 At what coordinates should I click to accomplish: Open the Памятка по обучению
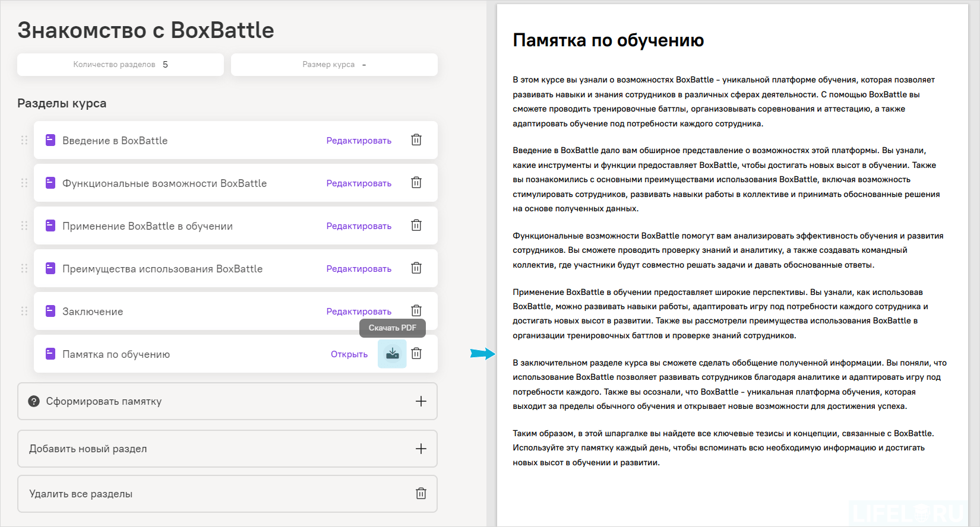click(x=349, y=354)
